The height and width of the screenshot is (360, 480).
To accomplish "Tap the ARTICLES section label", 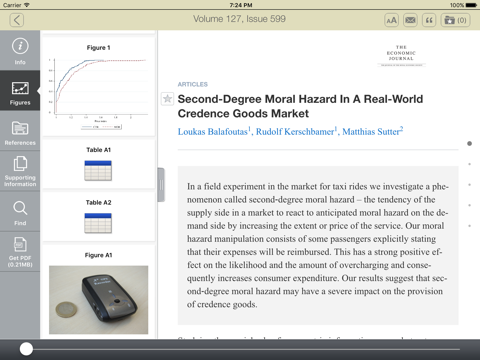I will pos(193,84).
